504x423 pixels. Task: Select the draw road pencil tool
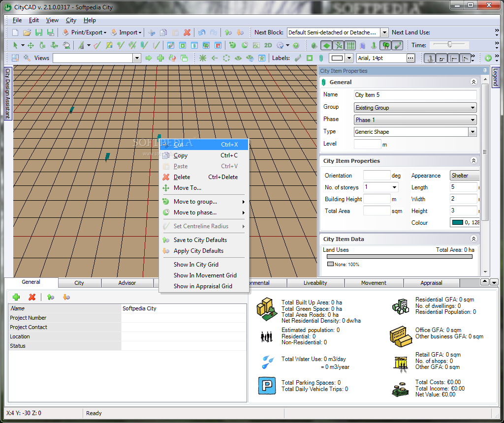pos(97,45)
